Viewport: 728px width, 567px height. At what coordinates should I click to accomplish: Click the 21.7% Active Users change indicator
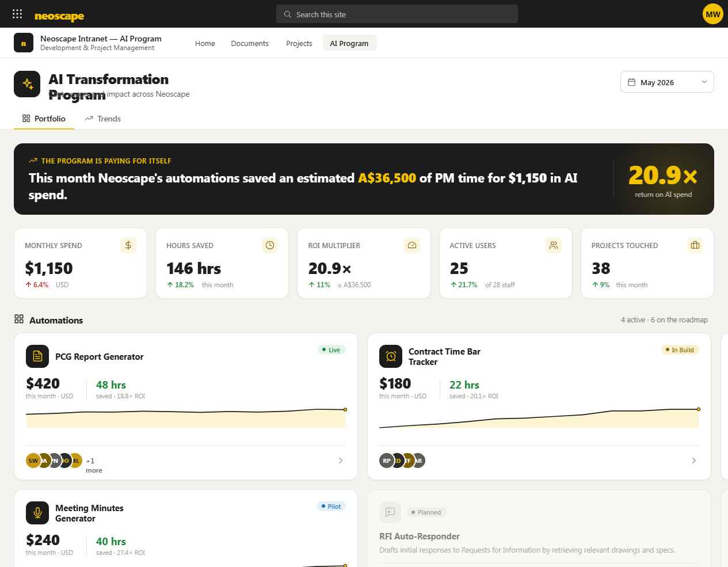pyautogui.click(x=464, y=285)
